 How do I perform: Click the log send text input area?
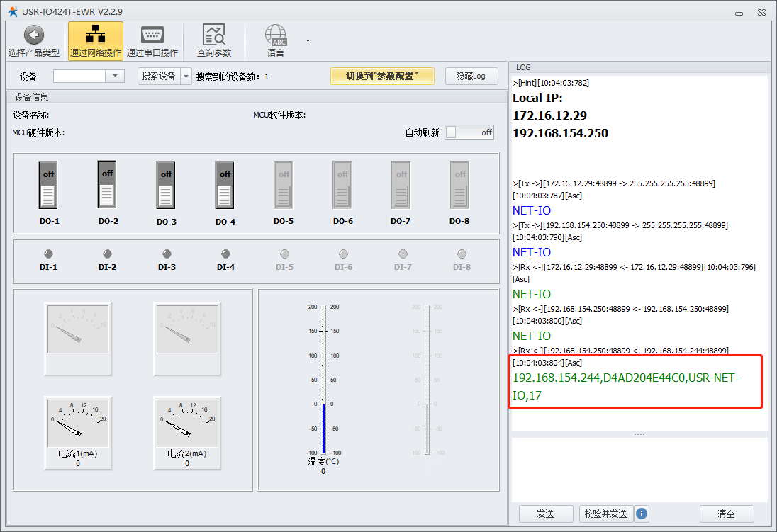639,470
